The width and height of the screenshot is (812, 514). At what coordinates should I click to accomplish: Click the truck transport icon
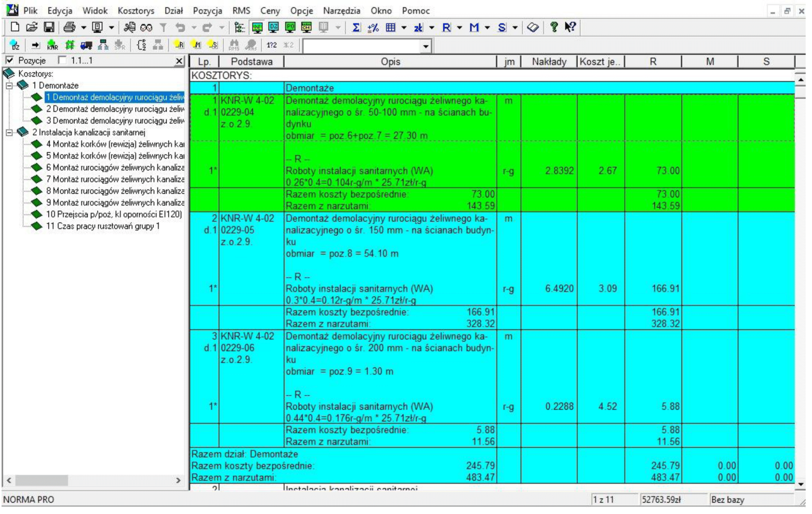(x=86, y=46)
